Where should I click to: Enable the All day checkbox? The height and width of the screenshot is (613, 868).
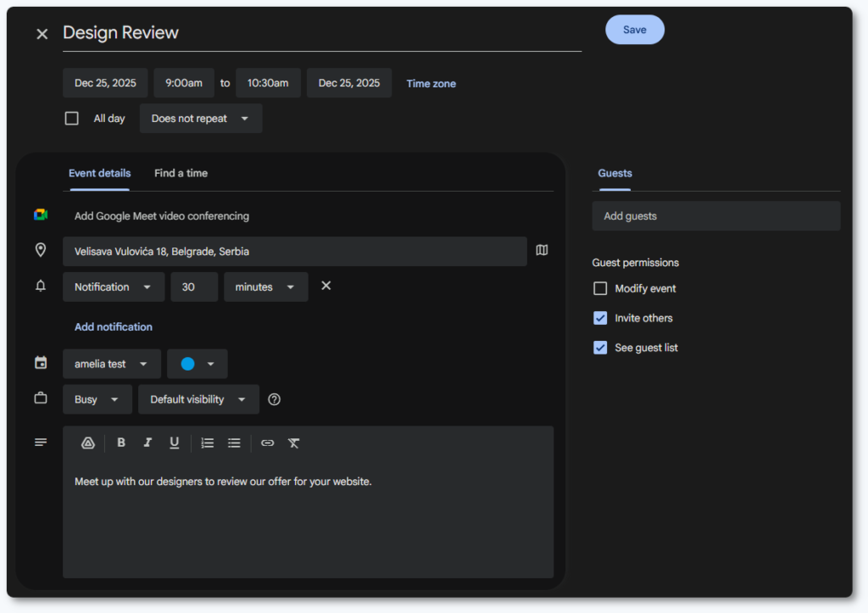pos(72,119)
